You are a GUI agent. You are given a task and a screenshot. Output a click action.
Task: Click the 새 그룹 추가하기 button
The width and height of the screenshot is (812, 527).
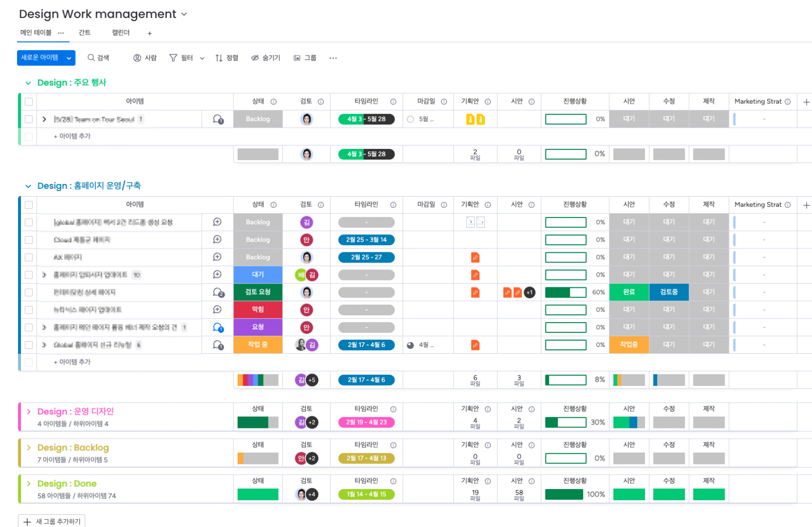pos(52,521)
